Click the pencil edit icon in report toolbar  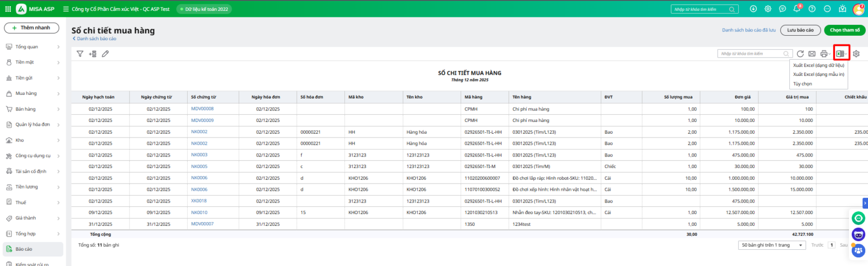click(x=105, y=54)
